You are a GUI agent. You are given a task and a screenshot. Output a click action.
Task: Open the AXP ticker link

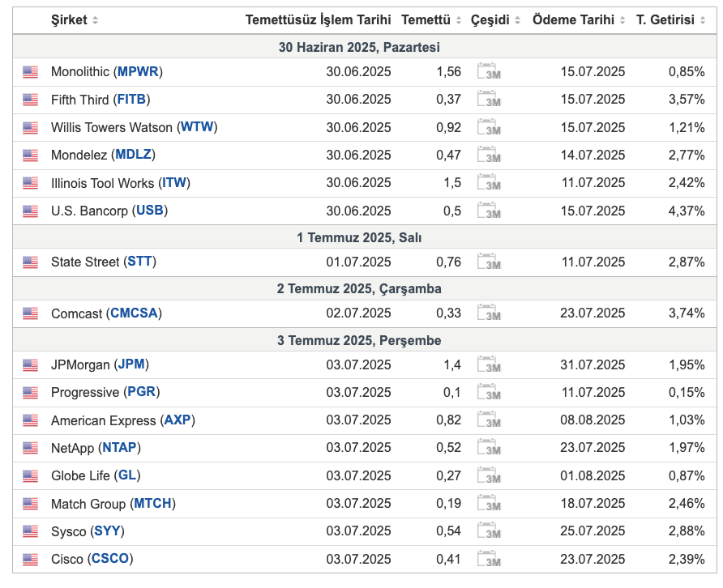click(x=178, y=420)
